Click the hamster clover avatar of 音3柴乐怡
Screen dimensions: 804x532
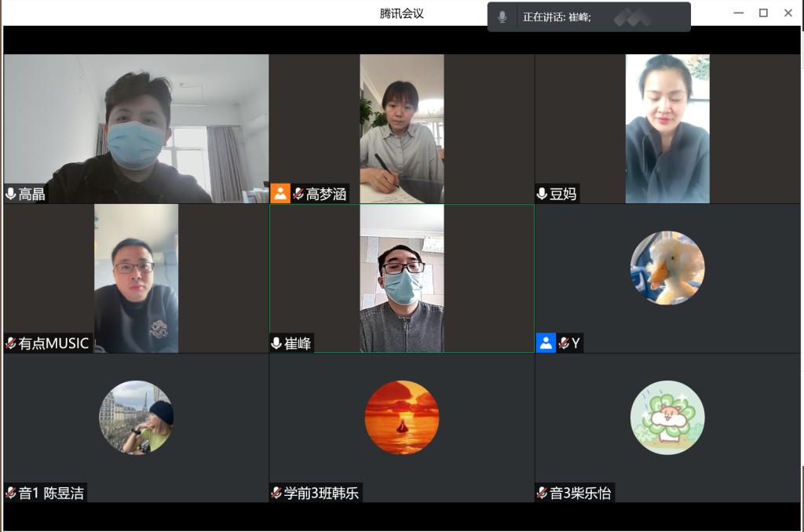click(x=667, y=417)
